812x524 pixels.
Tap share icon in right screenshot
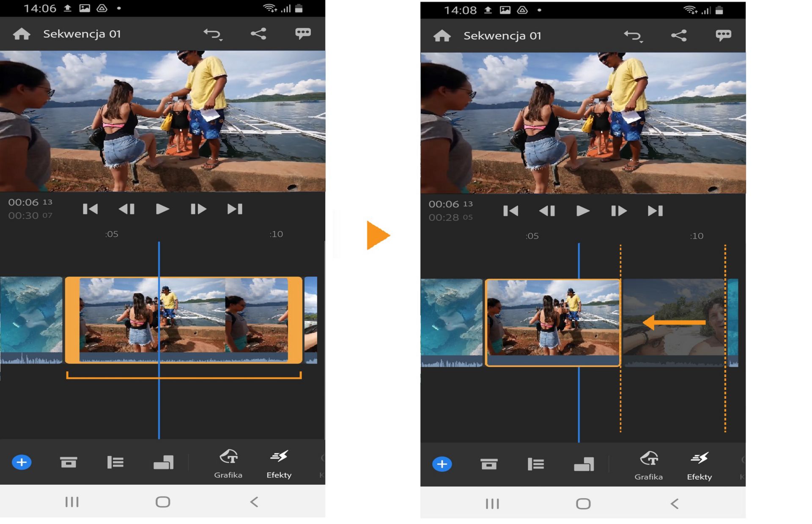[x=679, y=36]
